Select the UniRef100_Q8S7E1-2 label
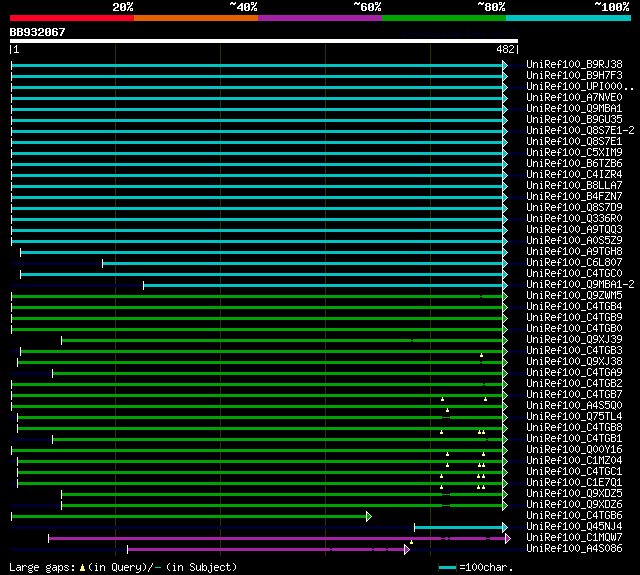This screenshot has width=640, height=575. [580, 131]
